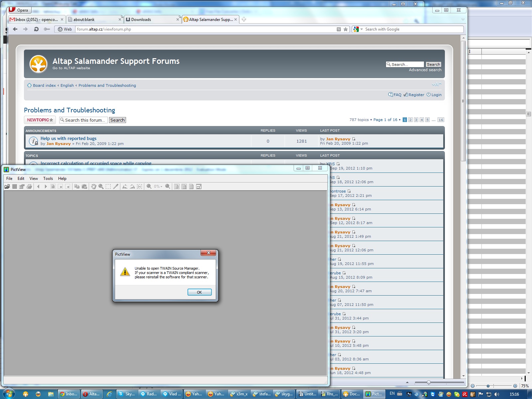Click the rotate left icon in PictView
The image size is (532, 399).
pos(125,187)
